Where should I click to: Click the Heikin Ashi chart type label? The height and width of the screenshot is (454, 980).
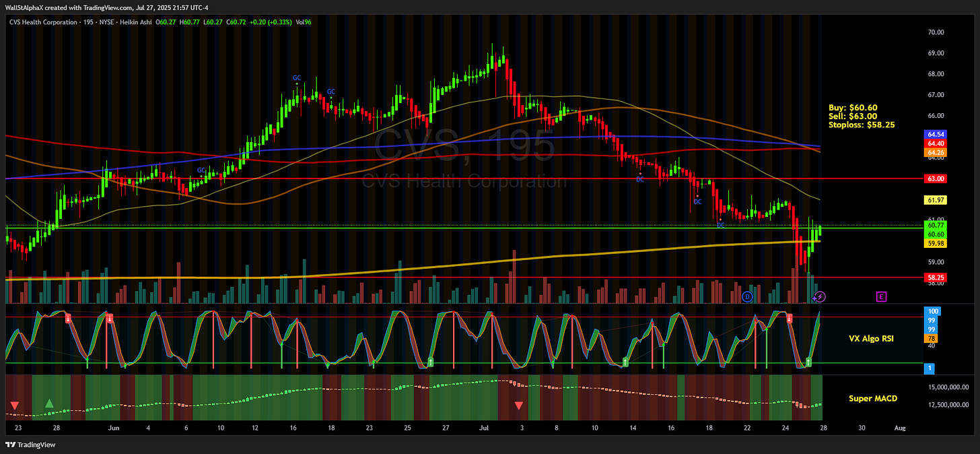(x=137, y=22)
